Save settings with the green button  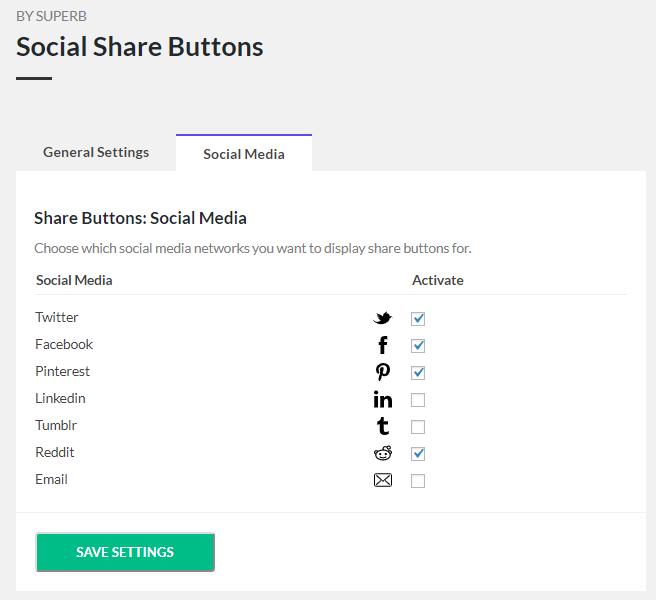(x=125, y=552)
